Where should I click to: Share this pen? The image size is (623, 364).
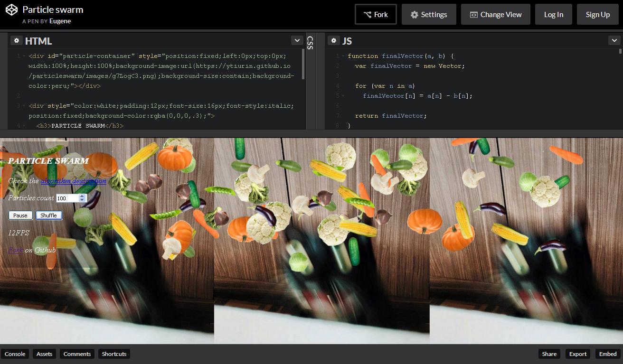click(x=549, y=354)
